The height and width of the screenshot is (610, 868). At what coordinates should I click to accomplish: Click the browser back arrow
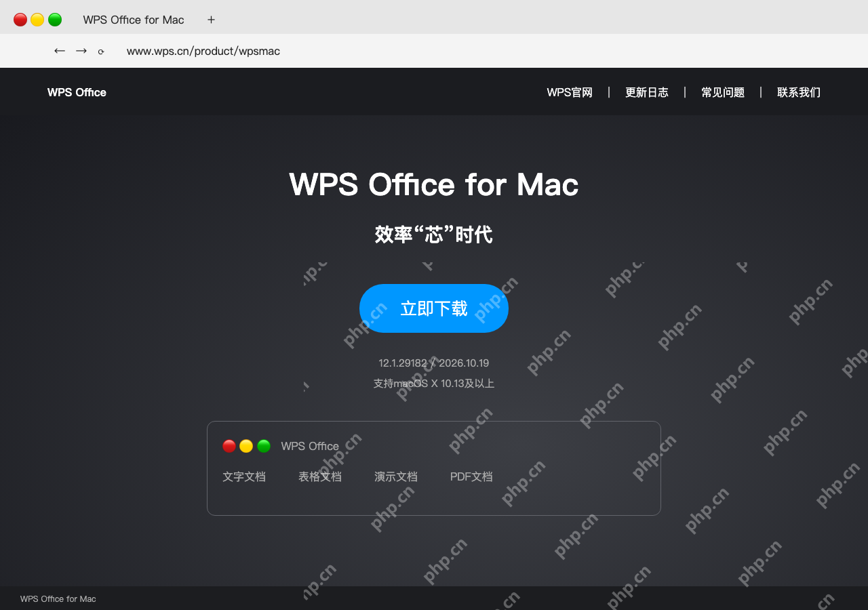click(x=60, y=51)
